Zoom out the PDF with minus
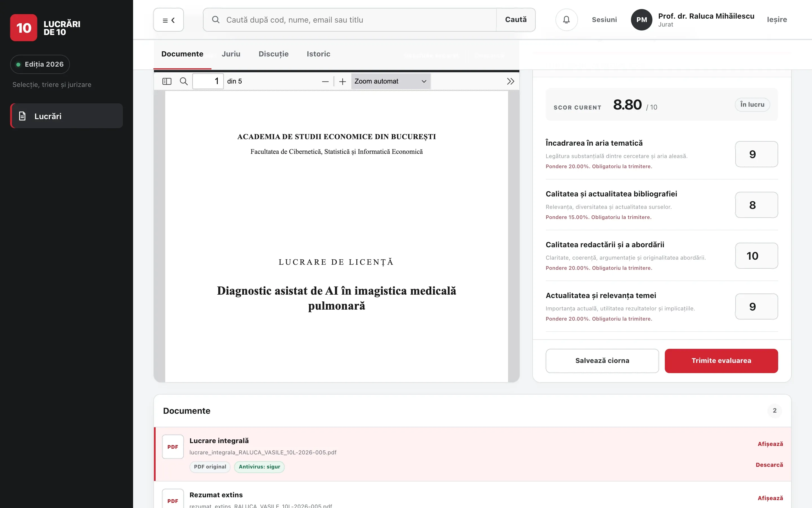 click(325, 82)
